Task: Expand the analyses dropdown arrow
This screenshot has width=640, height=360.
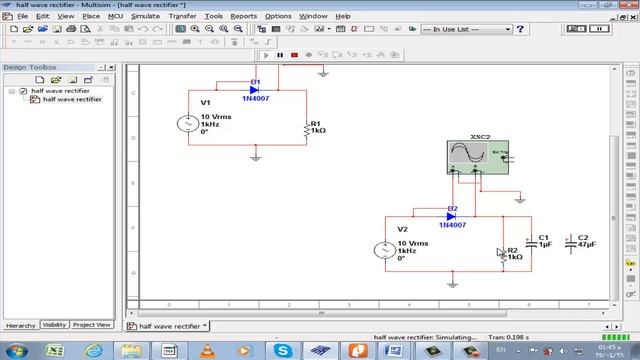Action: click(329, 29)
